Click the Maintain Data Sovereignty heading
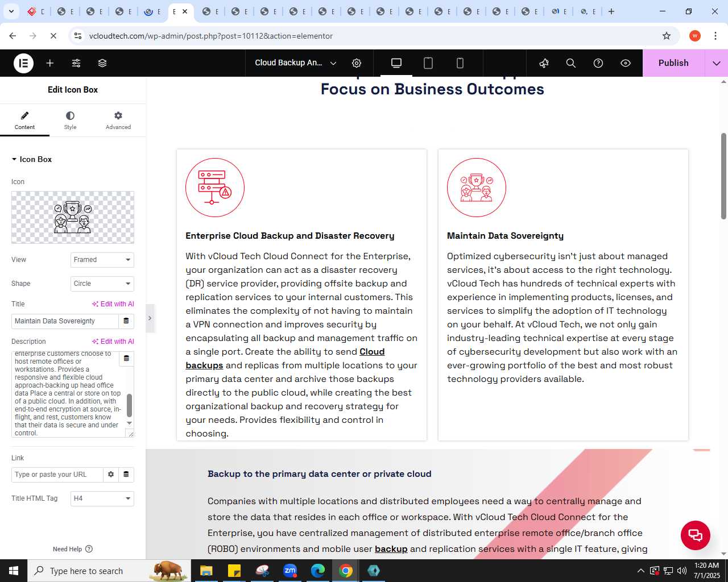This screenshot has width=728, height=582. (505, 236)
